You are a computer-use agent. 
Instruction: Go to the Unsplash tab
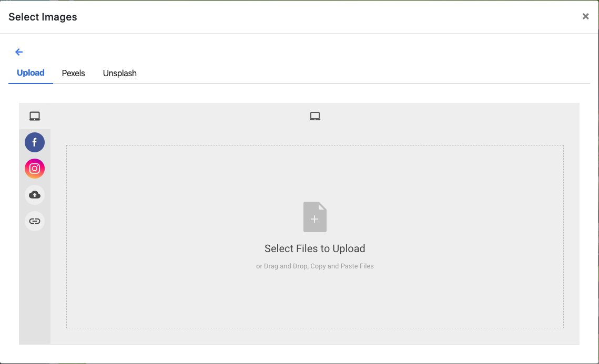tap(120, 73)
